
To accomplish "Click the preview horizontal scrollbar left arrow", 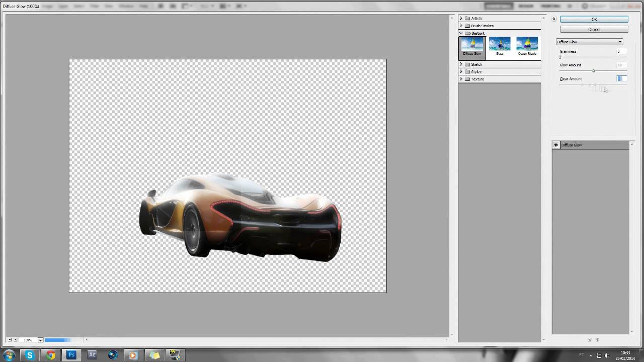I will pos(87,340).
